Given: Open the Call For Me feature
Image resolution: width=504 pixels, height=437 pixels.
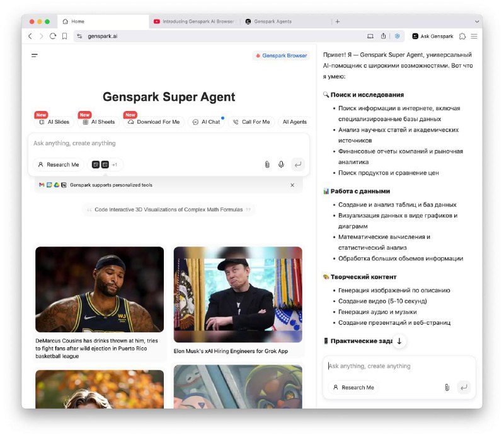Looking at the screenshot, I should click(251, 122).
